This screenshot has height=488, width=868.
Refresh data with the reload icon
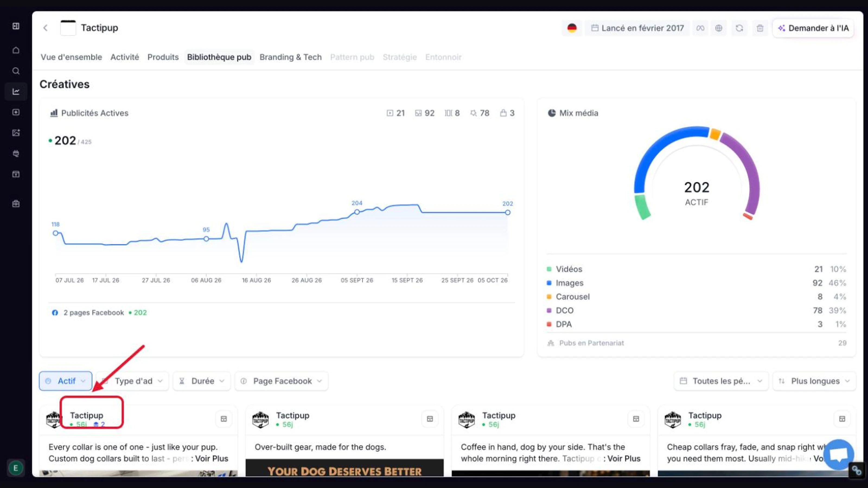(739, 28)
